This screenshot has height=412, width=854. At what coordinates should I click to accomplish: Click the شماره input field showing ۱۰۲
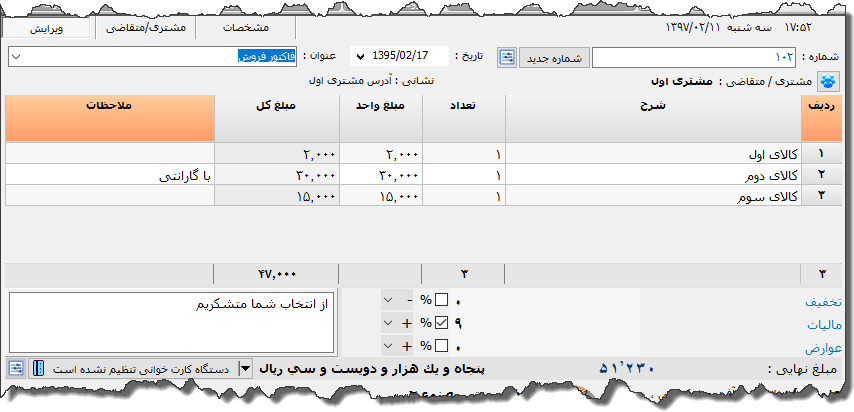click(x=694, y=57)
